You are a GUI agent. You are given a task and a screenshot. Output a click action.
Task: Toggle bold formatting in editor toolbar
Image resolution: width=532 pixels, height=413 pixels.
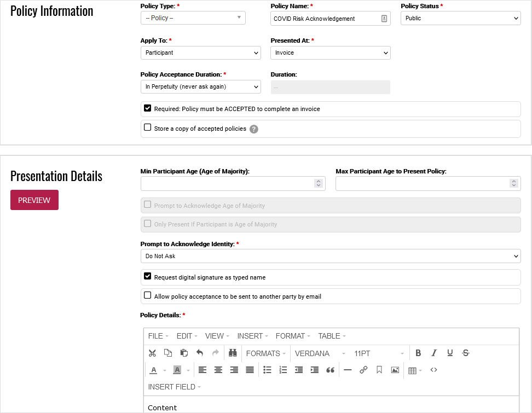(418, 353)
